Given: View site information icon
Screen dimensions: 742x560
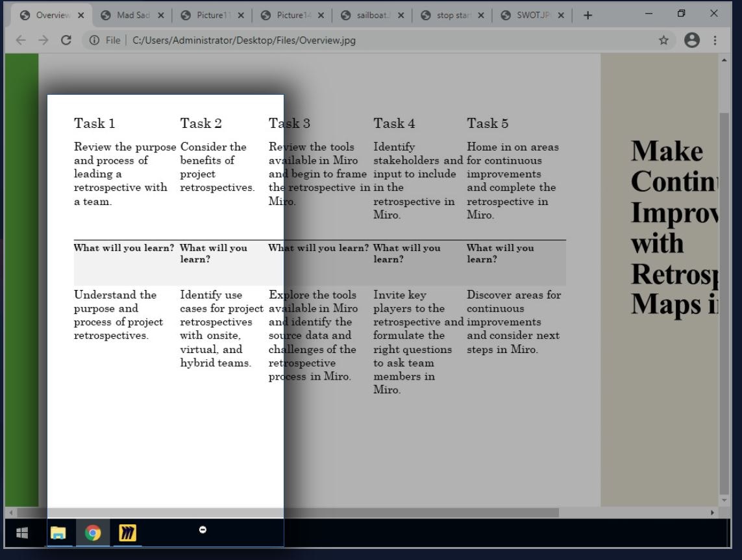Looking at the screenshot, I should pos(94,40).
